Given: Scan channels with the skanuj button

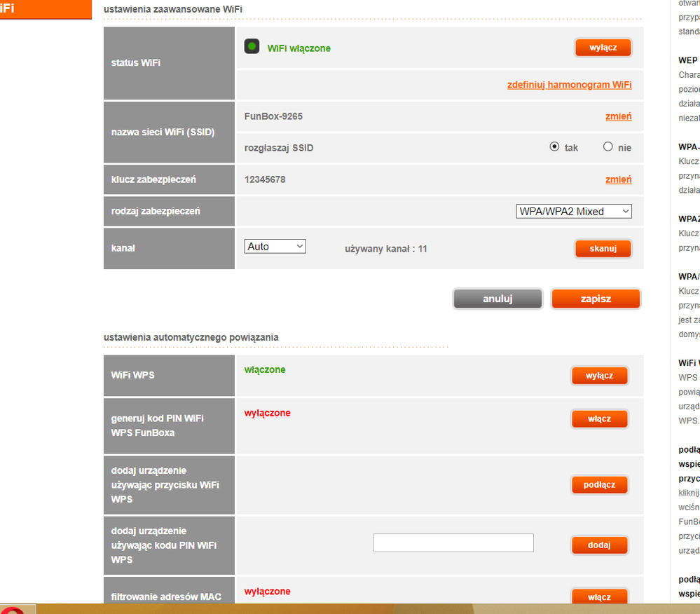Looking at the screenshot, I should coord(603,249).
